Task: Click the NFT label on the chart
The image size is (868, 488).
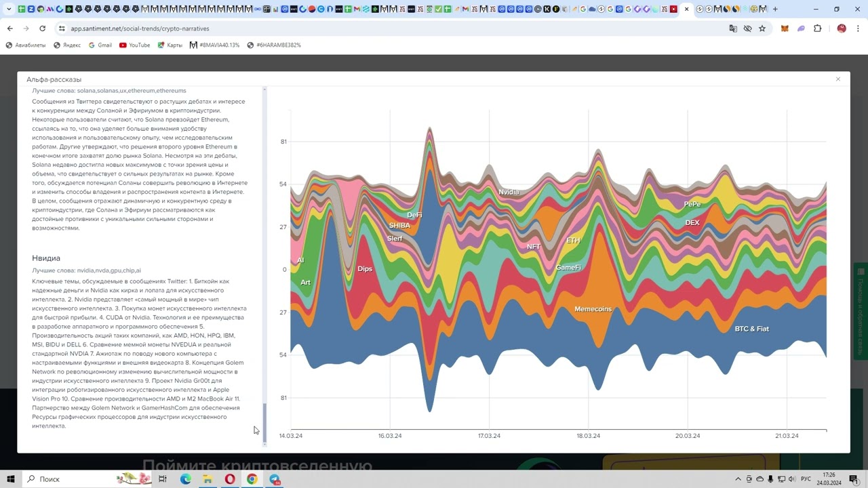Action: (x=534, y=247)
